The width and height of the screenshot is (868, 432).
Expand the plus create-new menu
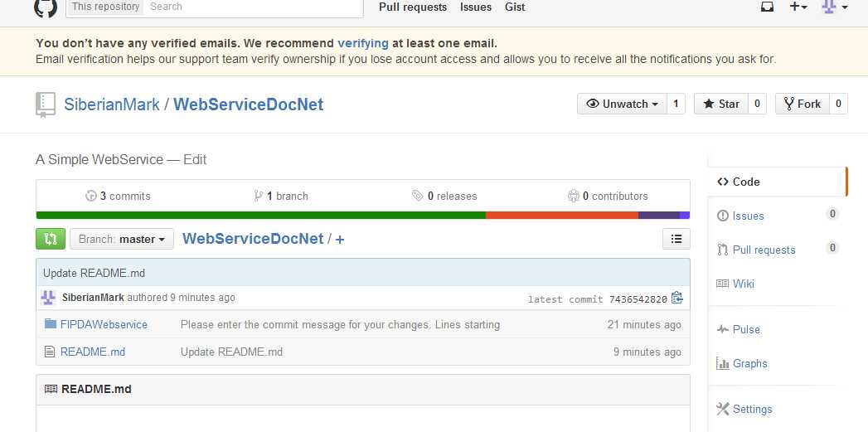click(x=798, y=7)
